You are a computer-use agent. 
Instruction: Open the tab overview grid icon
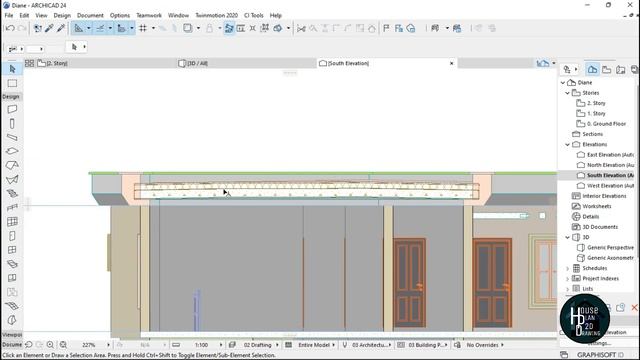pos(29,63)
